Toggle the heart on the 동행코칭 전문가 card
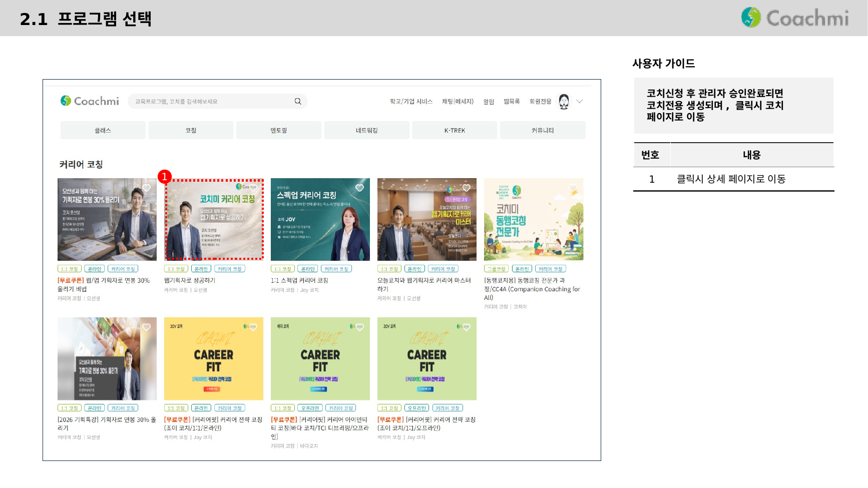The width and height of the screenshot is (868, 488). (573, 188)
